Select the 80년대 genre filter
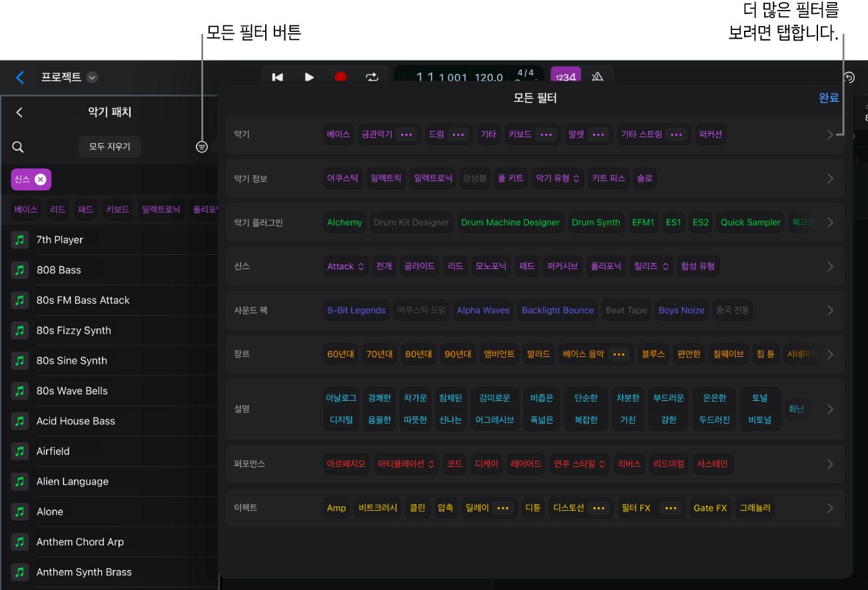The height and width of the screenshot is (590, 868). (419, 354)
